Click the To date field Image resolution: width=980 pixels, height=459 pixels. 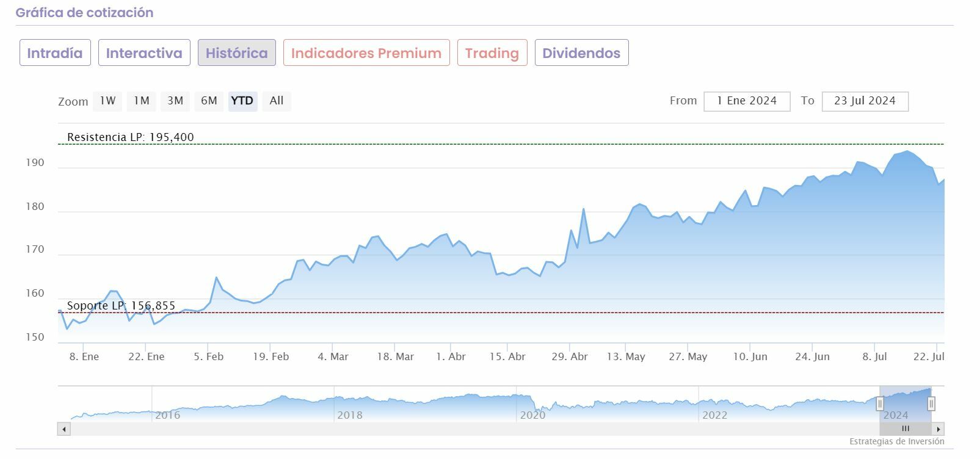tap(865, 101)
